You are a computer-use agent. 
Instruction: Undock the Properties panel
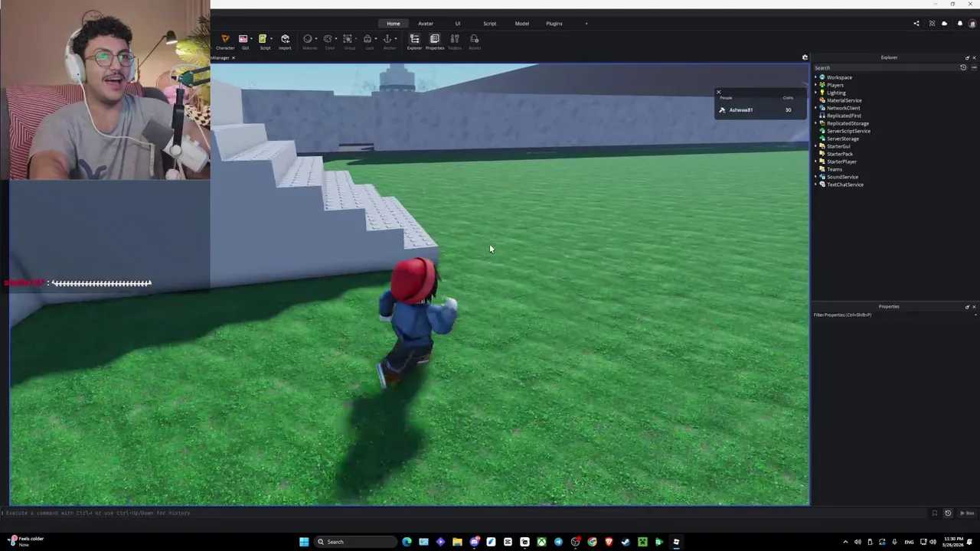(x=967, y=306)
